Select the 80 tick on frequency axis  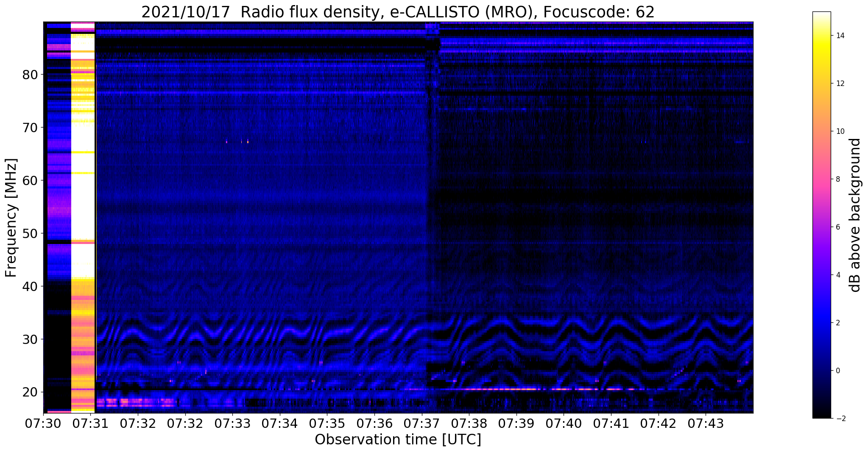(x=30, y=75)
